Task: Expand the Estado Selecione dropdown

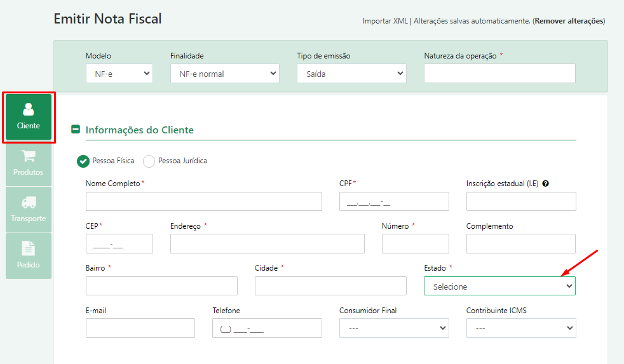Action: [x=499, y=286]
